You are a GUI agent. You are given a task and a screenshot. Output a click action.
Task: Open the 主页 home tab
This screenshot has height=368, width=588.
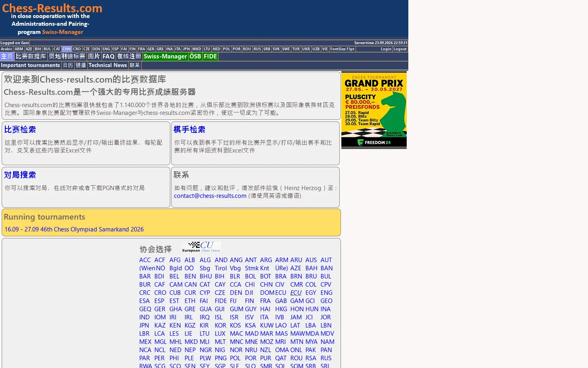(7, 56)
